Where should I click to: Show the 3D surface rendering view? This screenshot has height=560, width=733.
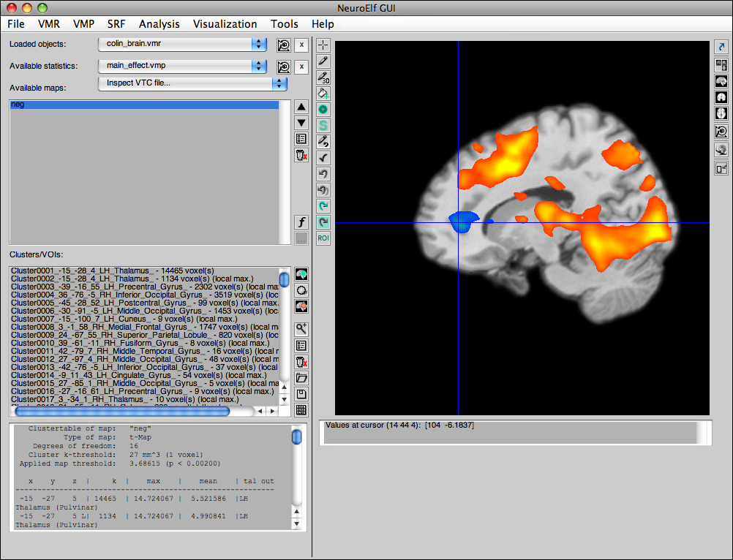721,150
